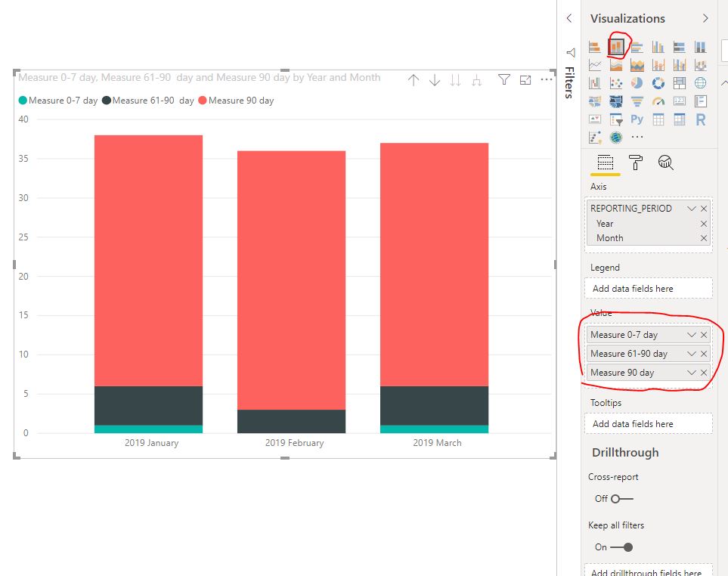The height and width of the screenshot is (576, 728).
Task: Pick the Gauge visual
Action: click(658, 101)
